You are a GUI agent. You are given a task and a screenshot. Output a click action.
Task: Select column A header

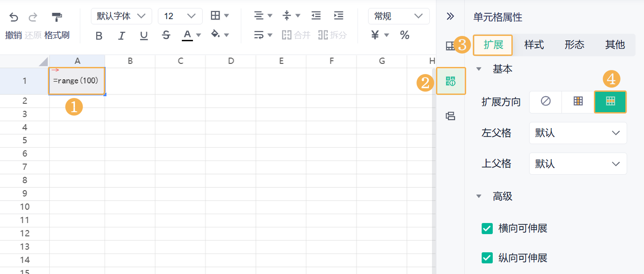coord(77,61)
